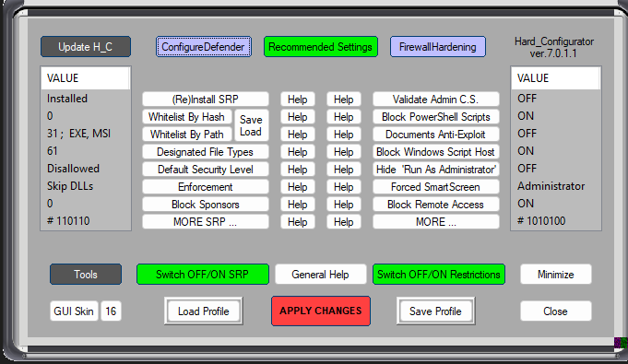This screenshot has width=628, height=364.
Task: Toggle Hide 'Run As Administrator'
Action: (x=436, y=170)
